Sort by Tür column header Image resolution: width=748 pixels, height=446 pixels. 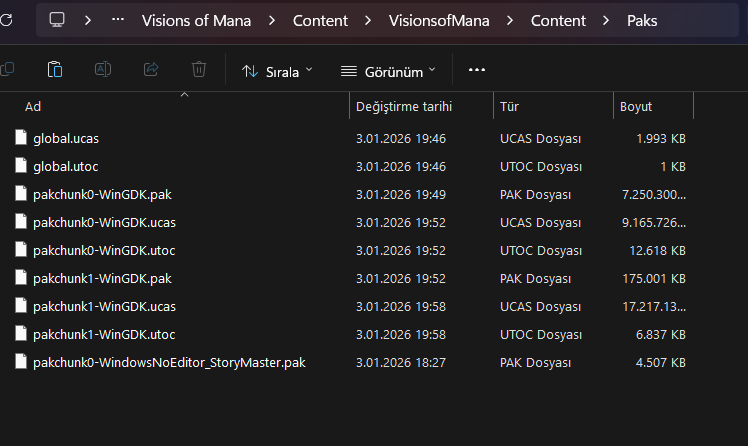508,106
